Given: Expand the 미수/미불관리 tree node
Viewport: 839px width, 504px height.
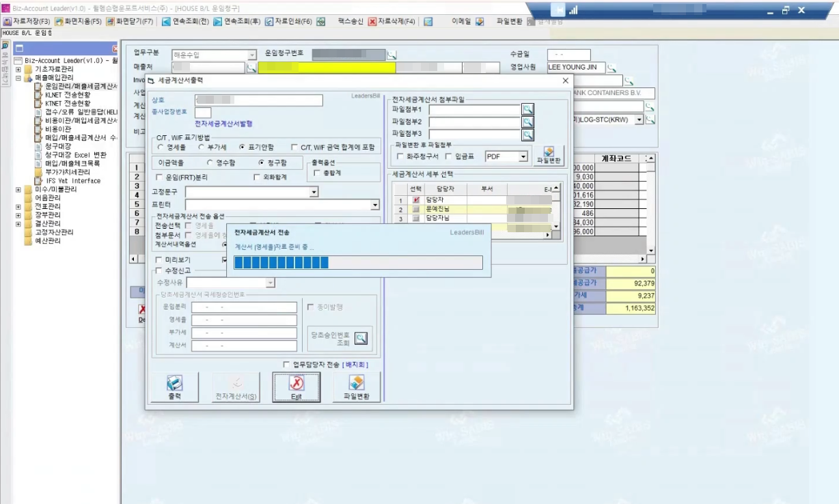Looking at the screenshot, I should (x=18, y=189).
